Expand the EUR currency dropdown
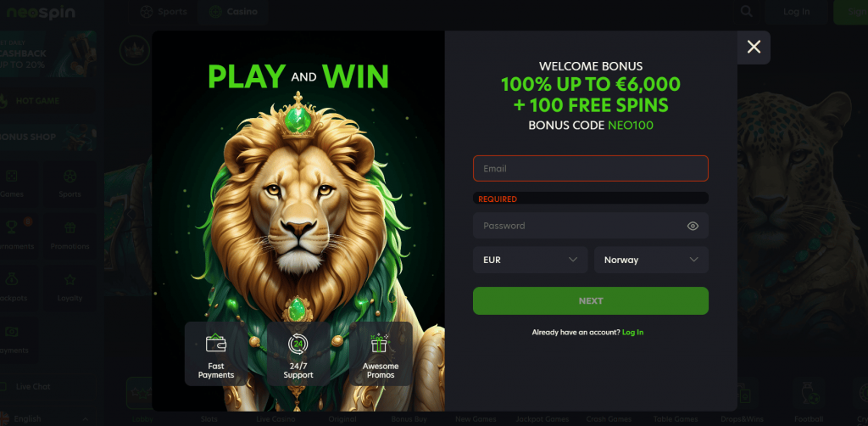The height and width of the screenshot is (426, 868). coord(530,260)
